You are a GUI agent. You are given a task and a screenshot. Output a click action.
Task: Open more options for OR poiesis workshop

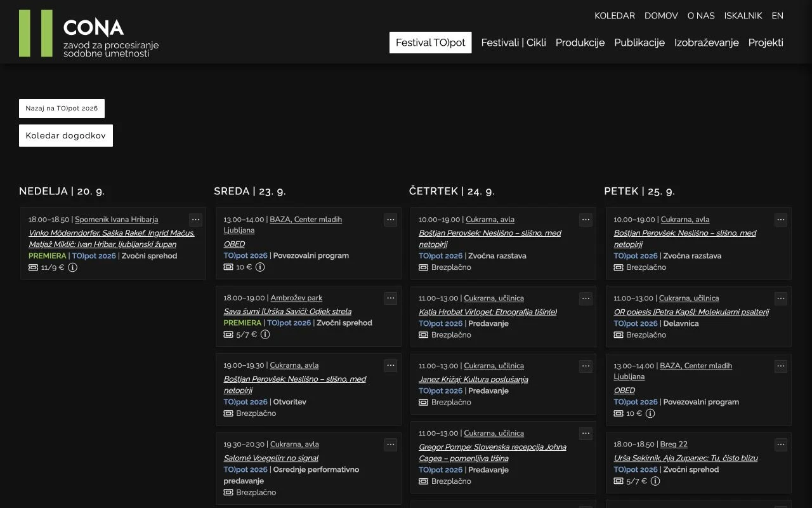[x=781, y=298]
